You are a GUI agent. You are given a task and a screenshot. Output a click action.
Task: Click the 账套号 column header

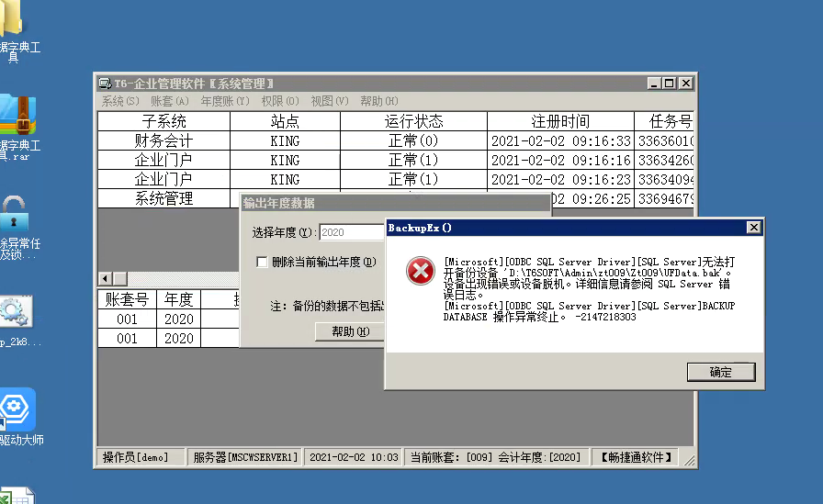pos(127,299)
